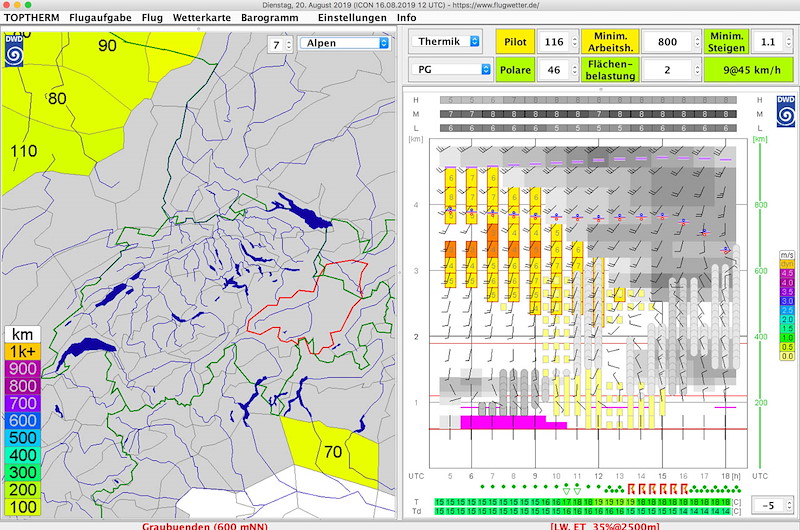The image size is (800, 530).
Task: Click the stepper arrows beside 1.1
Action: tap(788, 42)
